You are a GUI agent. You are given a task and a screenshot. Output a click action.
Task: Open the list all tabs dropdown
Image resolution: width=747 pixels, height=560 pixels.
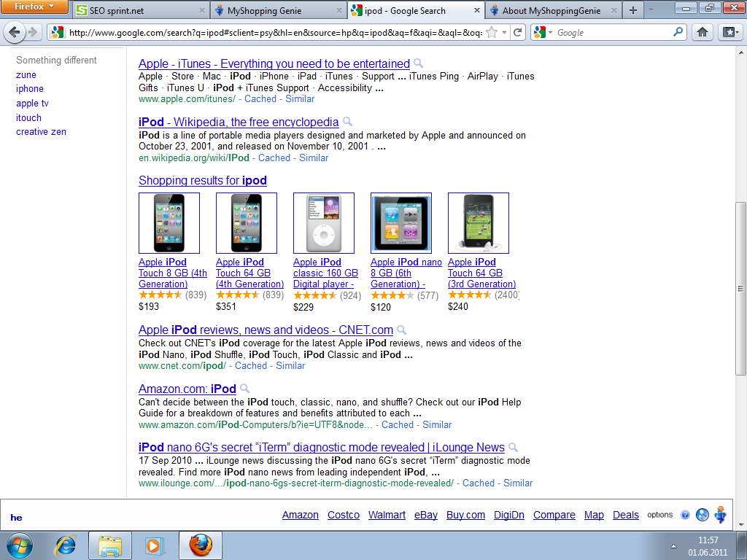pos(651,10)
